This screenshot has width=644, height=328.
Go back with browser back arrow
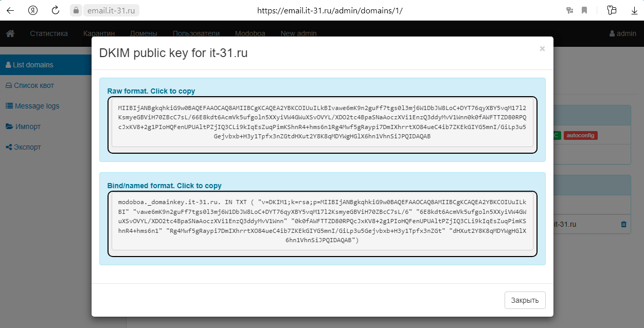tap(10, 10)
